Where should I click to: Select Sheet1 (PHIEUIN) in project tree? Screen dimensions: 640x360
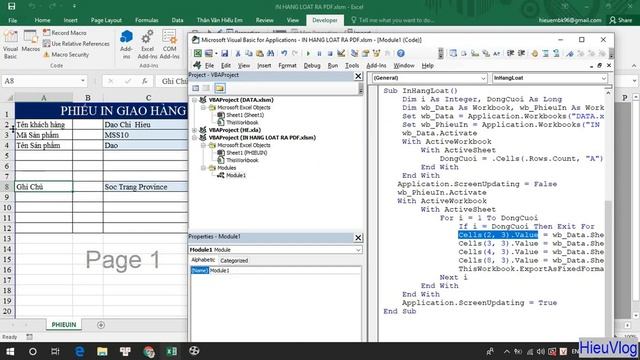coord(247,153)
